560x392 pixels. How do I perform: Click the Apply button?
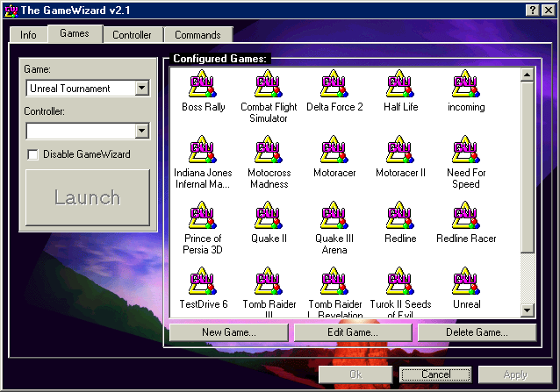point(515,374)
